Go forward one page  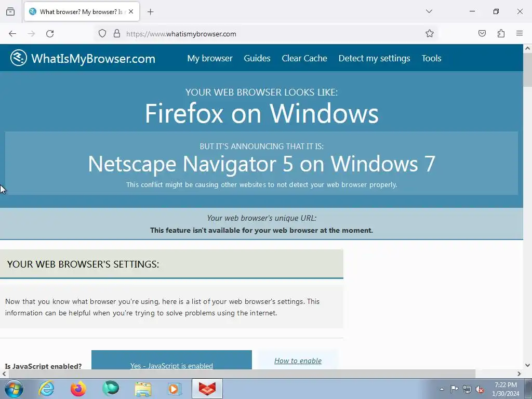[31, 34]
